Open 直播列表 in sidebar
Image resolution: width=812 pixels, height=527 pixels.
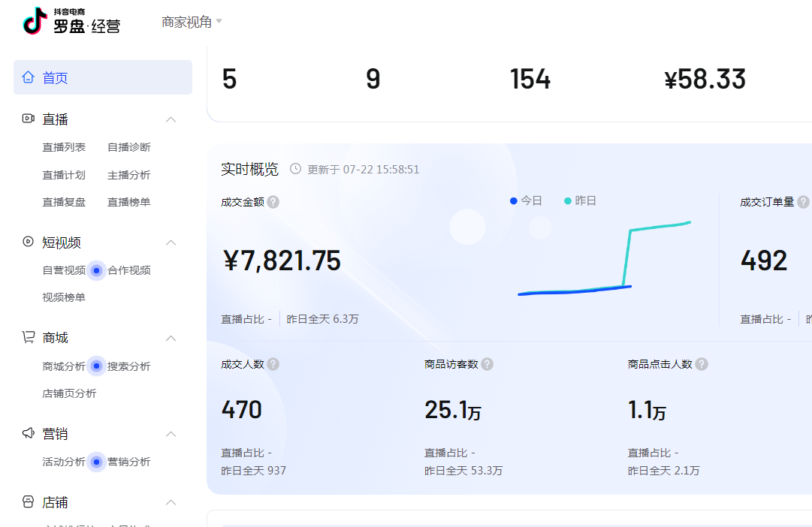click(x=64, y=147)
